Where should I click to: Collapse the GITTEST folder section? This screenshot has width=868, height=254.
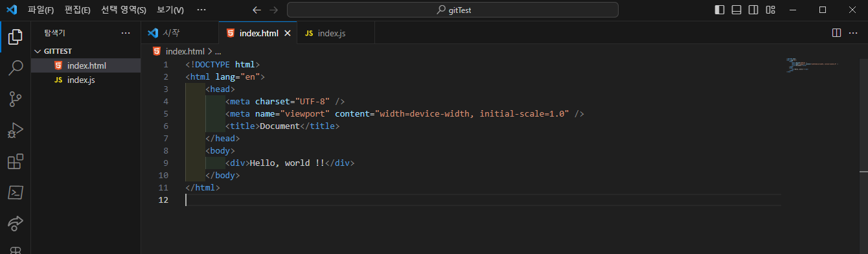point(86,51)
